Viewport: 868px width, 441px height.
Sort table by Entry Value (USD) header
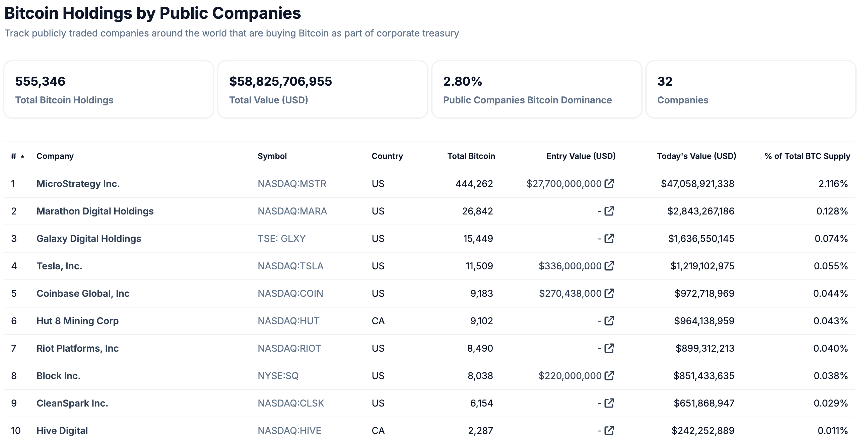(581, 156)
